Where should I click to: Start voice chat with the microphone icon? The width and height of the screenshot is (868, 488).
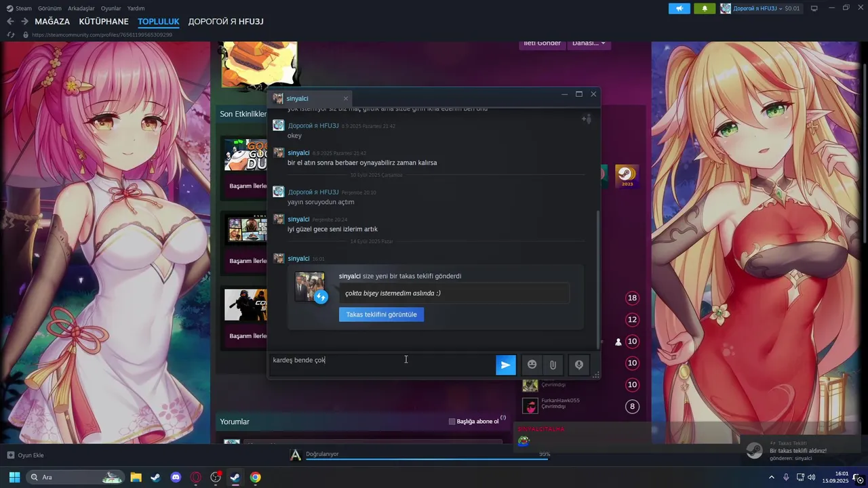pos(578,365)
